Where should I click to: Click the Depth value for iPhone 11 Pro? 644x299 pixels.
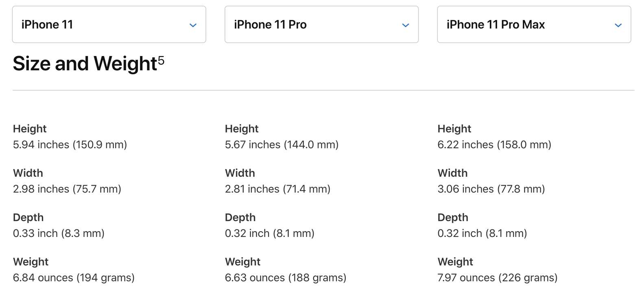pos(270,233)
